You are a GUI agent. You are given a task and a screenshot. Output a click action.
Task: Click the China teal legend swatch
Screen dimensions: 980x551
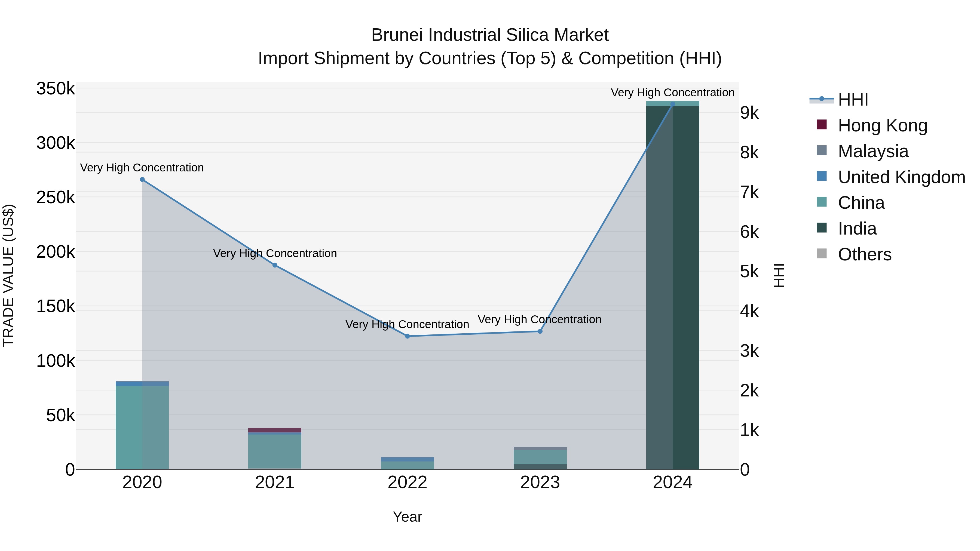click(x=822, y=202)
